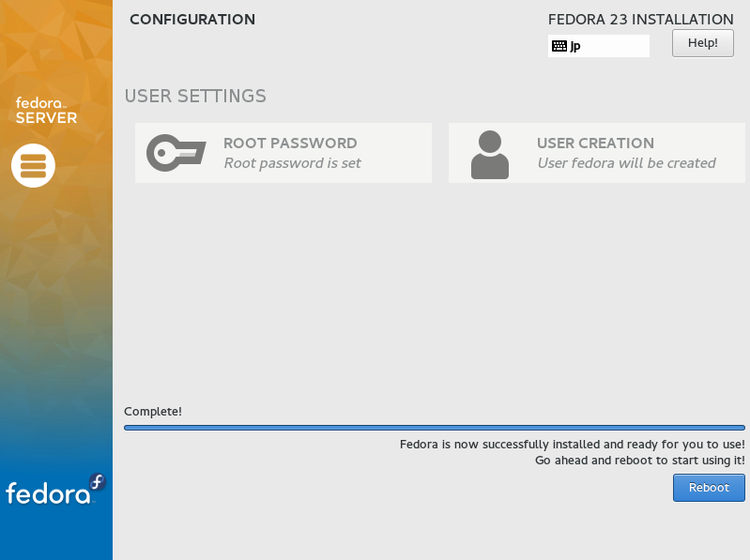Click the root password key icon
The width and height of the screenshot is (750, 560).
[x=176, y=153]
